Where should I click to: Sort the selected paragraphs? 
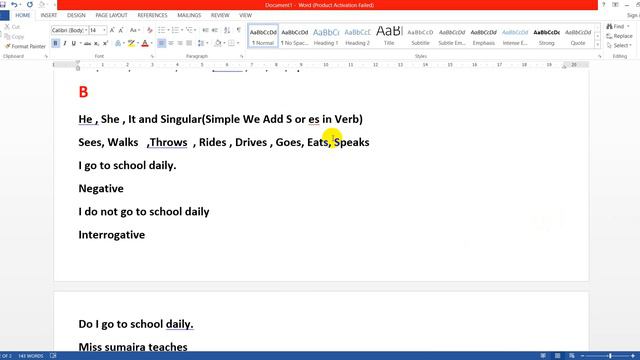coord(227,30)
